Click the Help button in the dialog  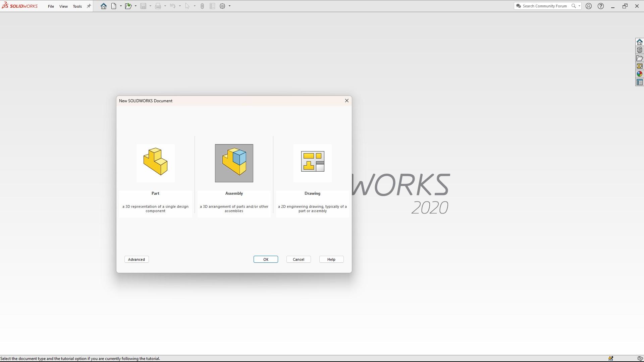(331, 259)
